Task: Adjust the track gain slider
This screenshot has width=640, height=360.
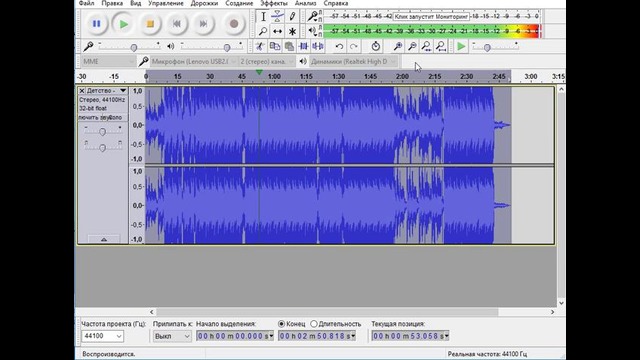Action: [102, 131]
